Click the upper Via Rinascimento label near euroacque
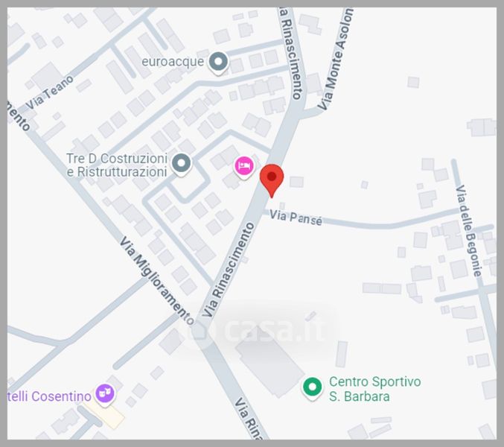The image size is (504, 447). (x=292, y=54)
